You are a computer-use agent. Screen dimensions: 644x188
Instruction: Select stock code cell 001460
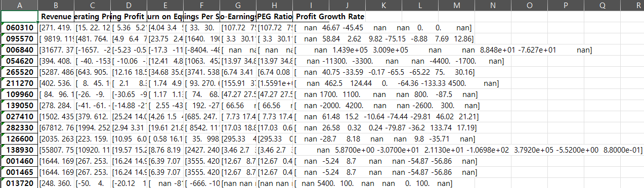click(x=19, y=161)
